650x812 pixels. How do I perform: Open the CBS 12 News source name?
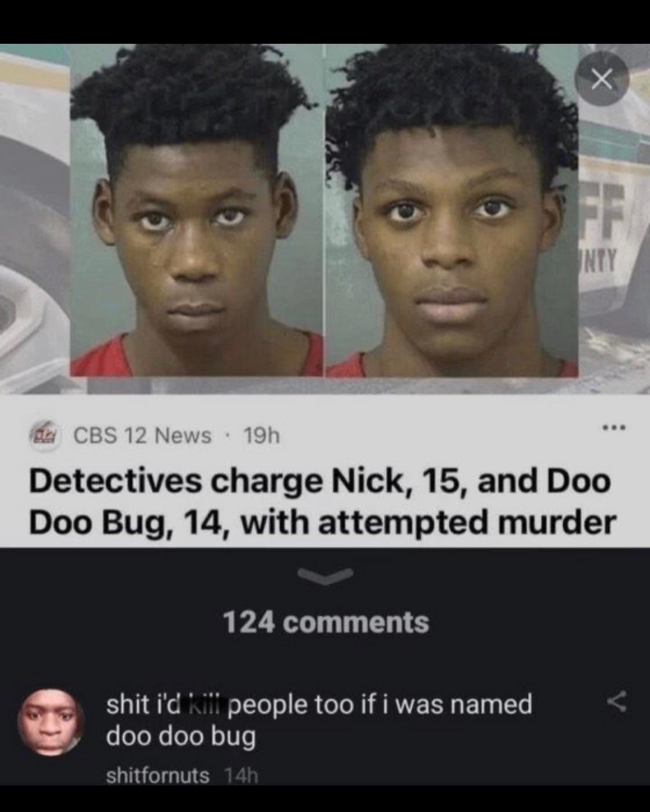click(143, 435)
